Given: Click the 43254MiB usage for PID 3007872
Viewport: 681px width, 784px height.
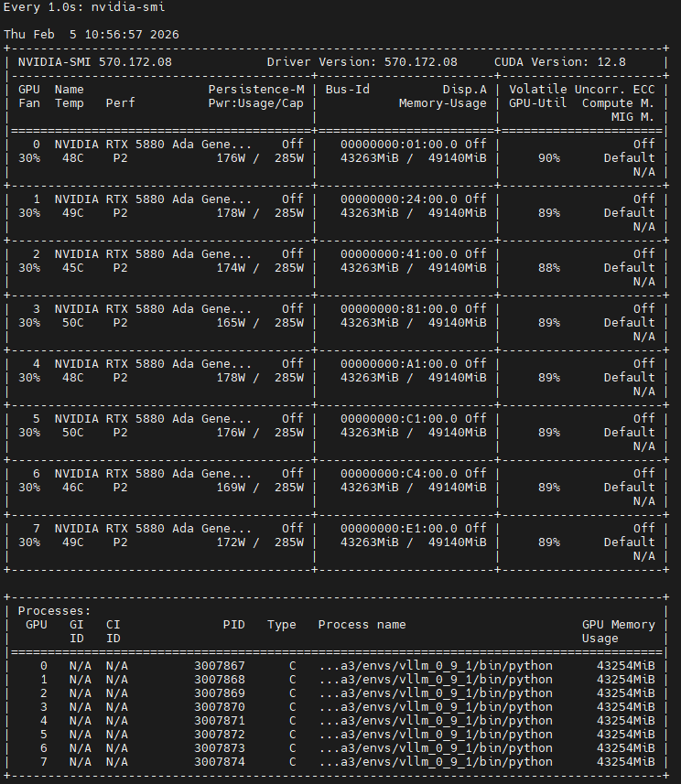Looking at the screenshot, I should pyautogui.click(x=625, y=735).
